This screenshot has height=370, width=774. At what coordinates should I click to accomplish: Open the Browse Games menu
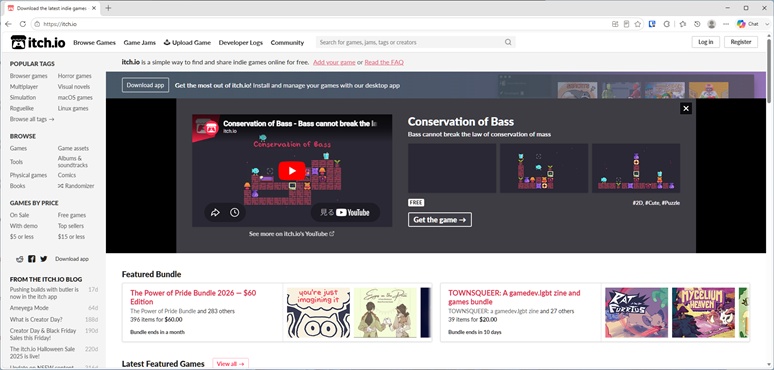point(94,42)
